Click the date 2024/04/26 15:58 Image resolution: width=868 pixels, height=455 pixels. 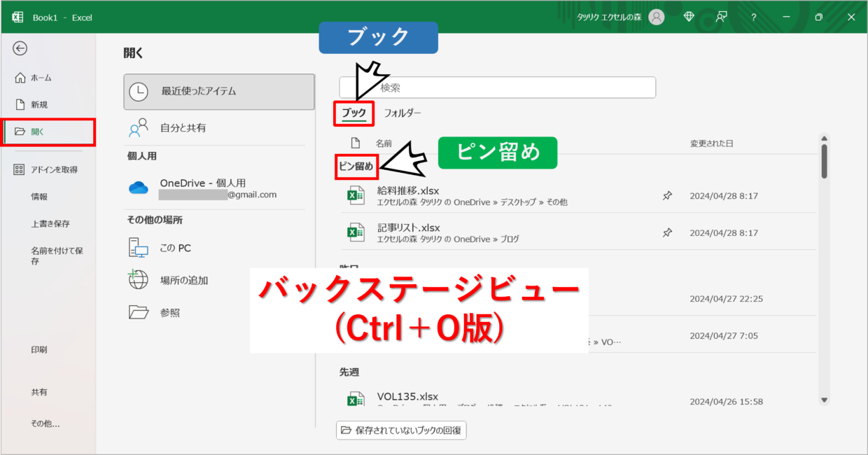coord(726,402)
